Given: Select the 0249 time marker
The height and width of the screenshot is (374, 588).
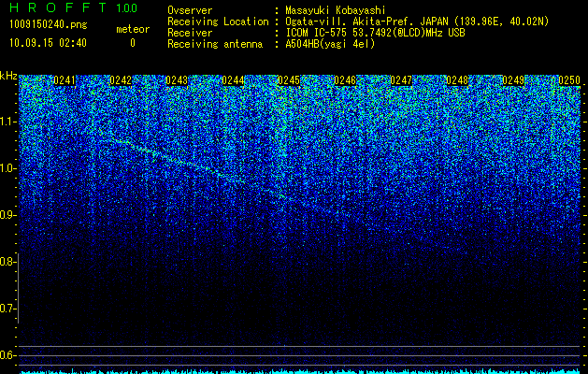Looking at the screenshot, I should [513, 80].
